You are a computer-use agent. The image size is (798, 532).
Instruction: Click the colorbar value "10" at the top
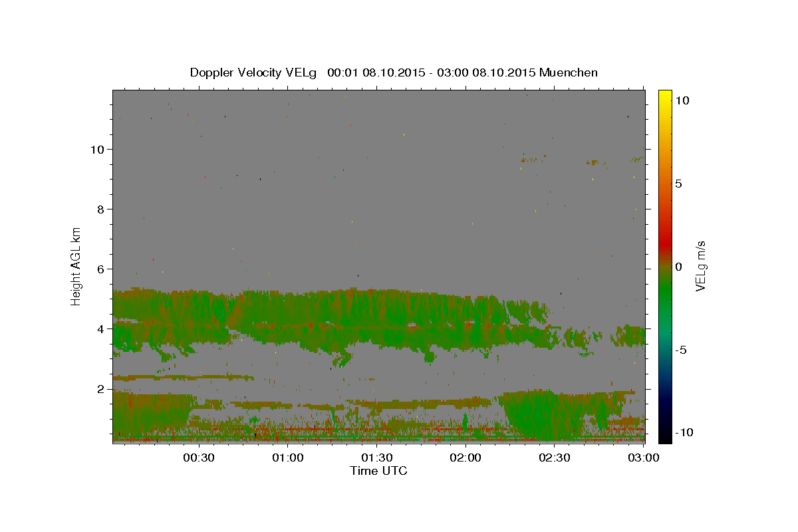click(x=682, y=100)
